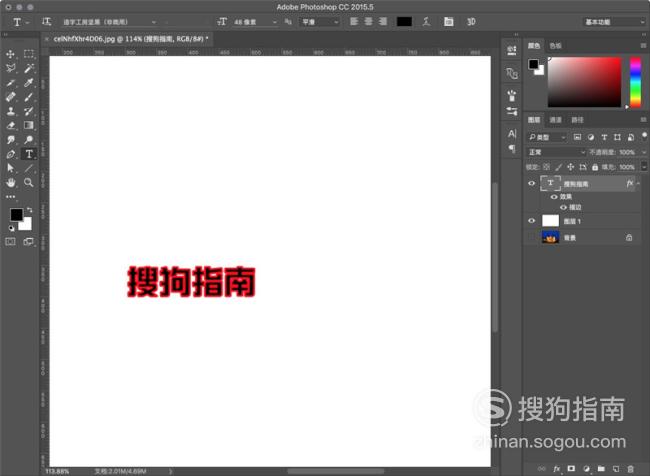Filter layers by pixel layers
This screenshot has width=650, height=476.
[x=577, y=137]
